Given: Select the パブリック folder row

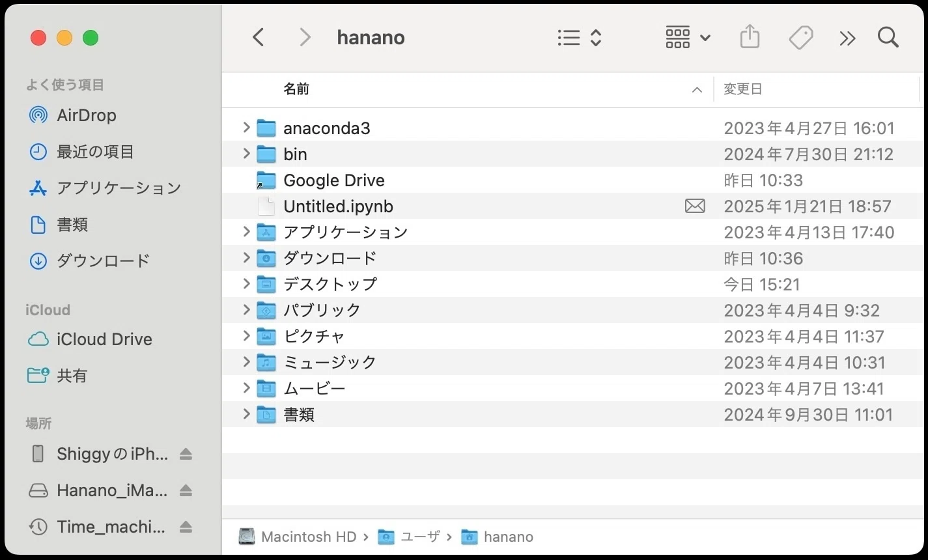Looking at the screenshot, I should click(x=573, y=310).
